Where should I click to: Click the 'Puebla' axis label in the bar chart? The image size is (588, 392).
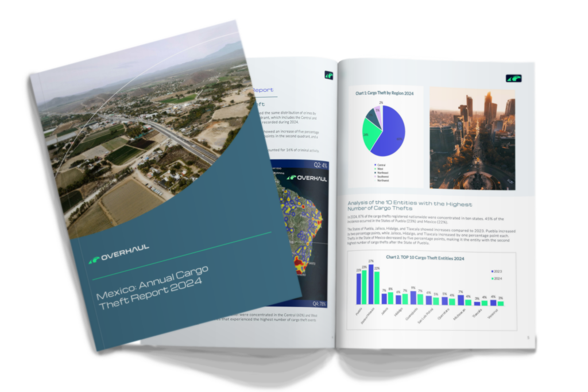click(359, 312)
